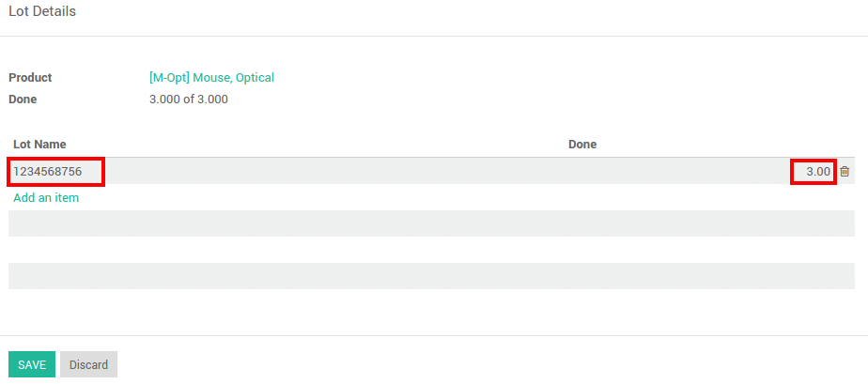The height and width of the screenshot is (384, 868).
Task: Focus the lot name field 1234568756
Action: (56, 172)
